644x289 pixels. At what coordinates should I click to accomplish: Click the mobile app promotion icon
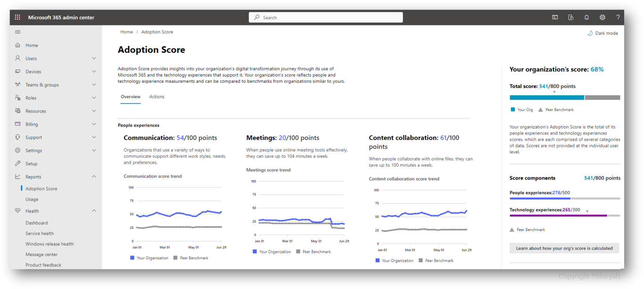(570, 17)
